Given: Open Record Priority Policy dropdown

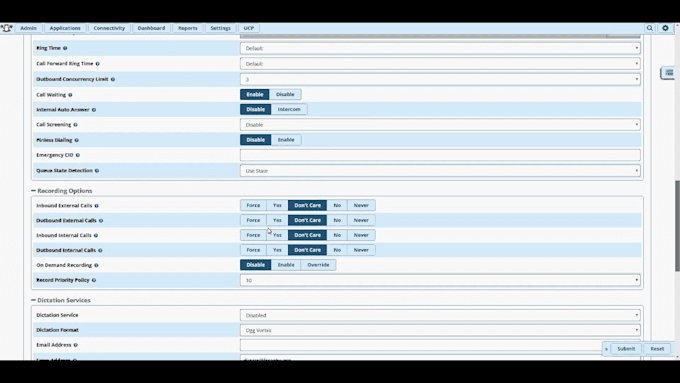Looking at the screenshot, I should point(440,280).
